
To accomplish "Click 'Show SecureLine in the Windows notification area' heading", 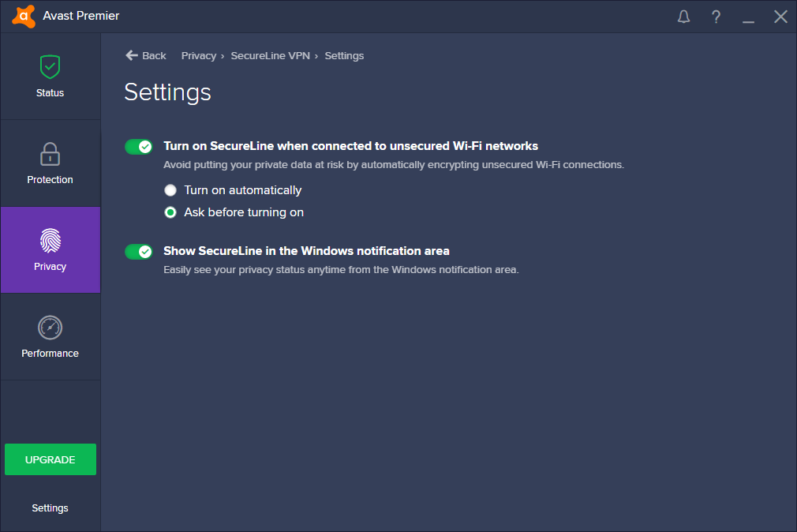I will (306, 251).
